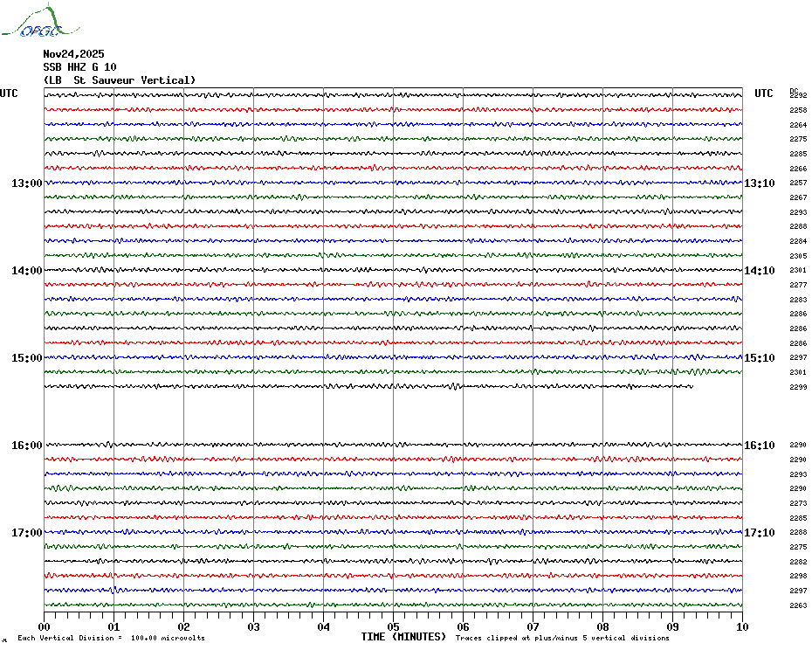The height and width of the screenshot is (650, 812).
Task: Click the traces clipped footer note
Action: [x=562, y=638]
